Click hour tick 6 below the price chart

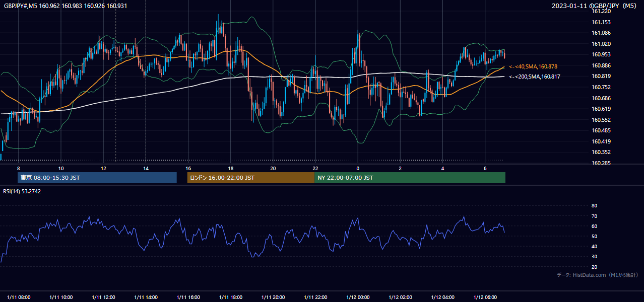[x=485, y=168]
